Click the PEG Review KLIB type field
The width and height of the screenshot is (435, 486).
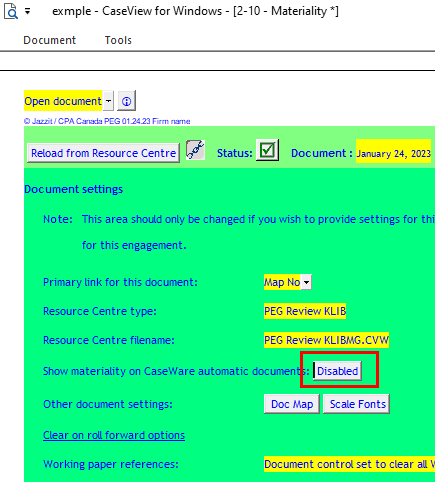click(x=305, y=311)
